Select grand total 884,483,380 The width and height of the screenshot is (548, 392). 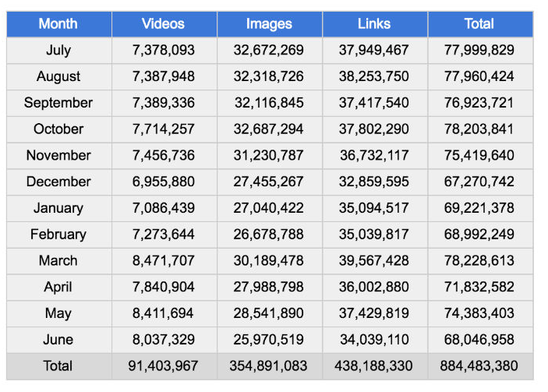click(479, 366)
